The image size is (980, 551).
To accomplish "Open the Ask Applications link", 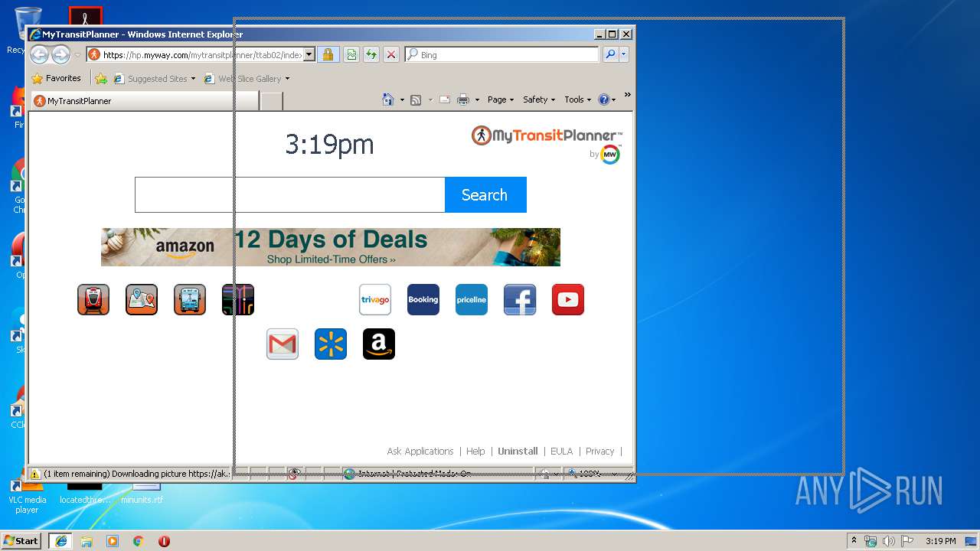I will 420,451.
